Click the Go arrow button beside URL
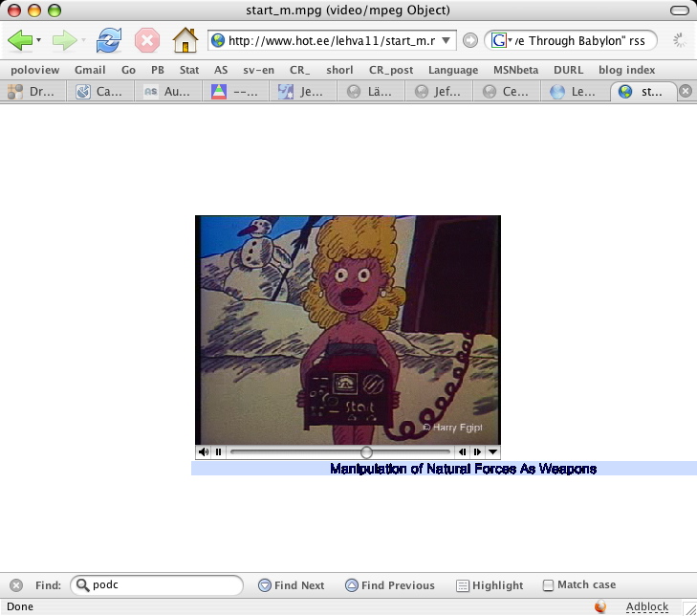Viewport: 697px width, 616px height. pyautogui.click(x=469, y=41)
